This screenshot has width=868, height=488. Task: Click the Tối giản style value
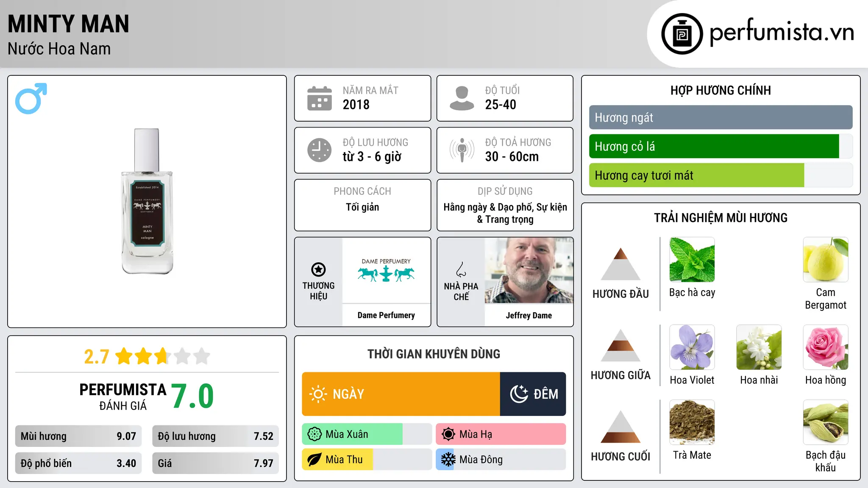(x=362, y=207)
